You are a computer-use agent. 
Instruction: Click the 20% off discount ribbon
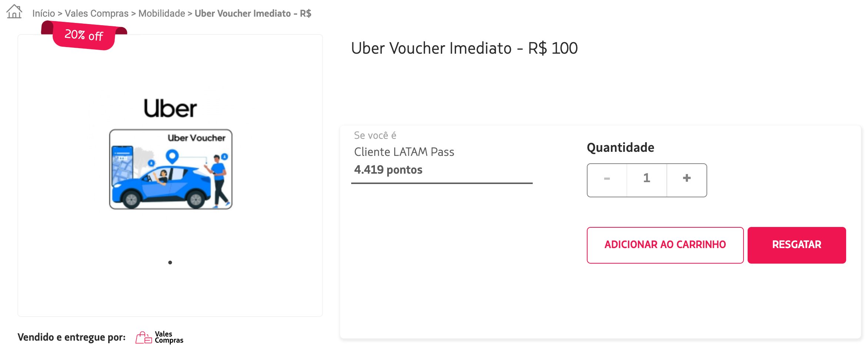click(x=84, y=35)
